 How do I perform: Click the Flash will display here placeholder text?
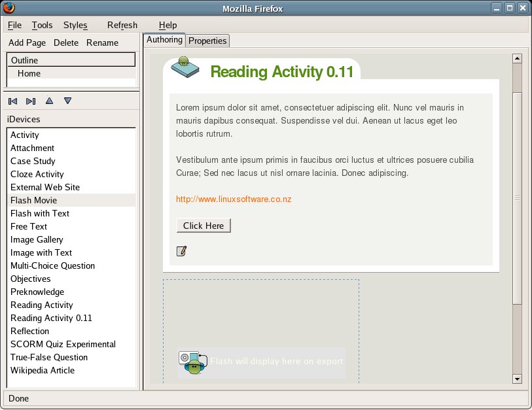point(277,362)
